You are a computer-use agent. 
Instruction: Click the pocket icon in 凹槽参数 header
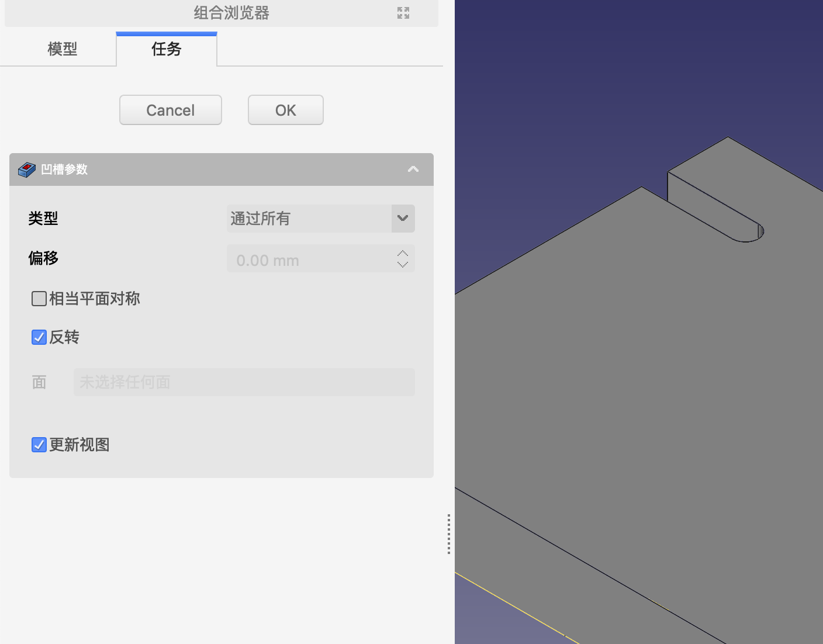click(27, 169)
